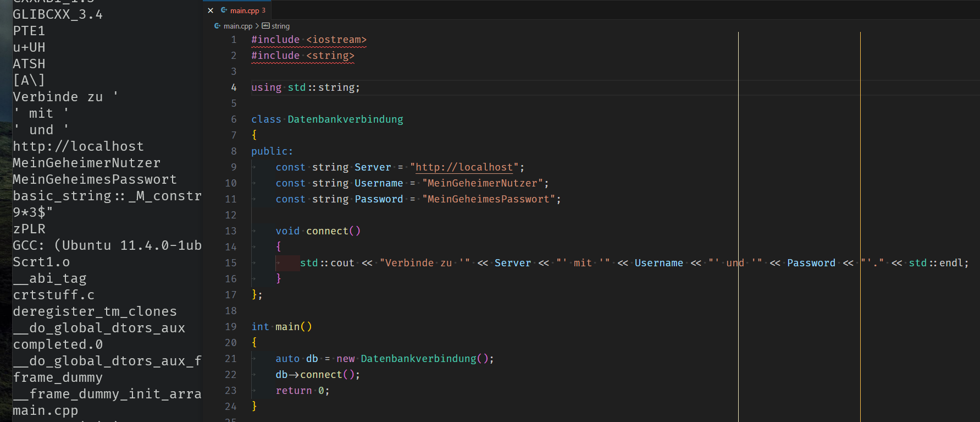Screen dimensions: 980x422
Task: Click 'std::endl' at end of line 15
Action: 935,263
